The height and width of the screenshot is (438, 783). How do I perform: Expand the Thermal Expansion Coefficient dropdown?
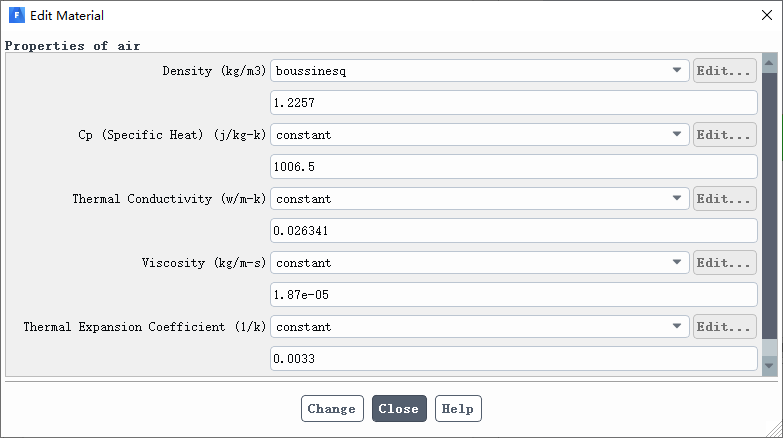point(479,327)
